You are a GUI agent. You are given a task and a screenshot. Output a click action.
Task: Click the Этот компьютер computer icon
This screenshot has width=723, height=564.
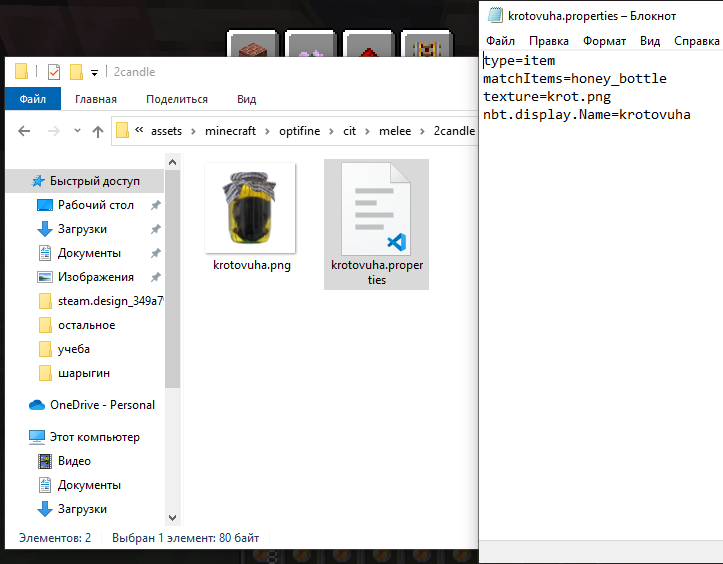point(37,437)
